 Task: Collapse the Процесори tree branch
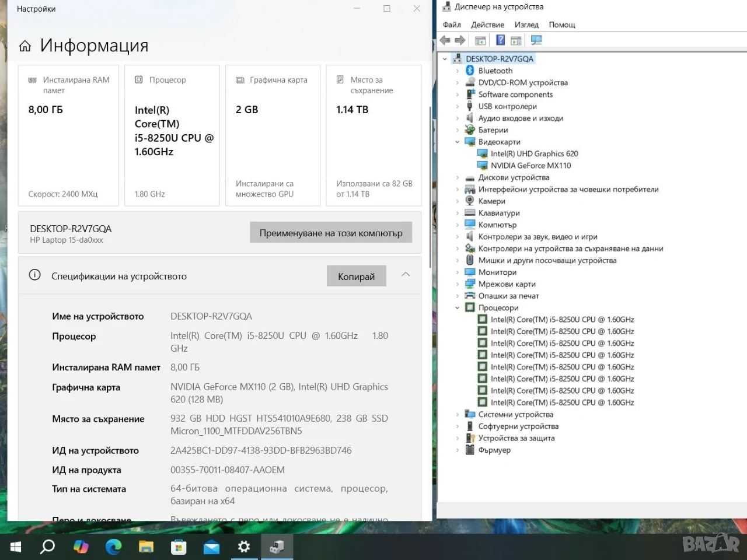(457, 307)
